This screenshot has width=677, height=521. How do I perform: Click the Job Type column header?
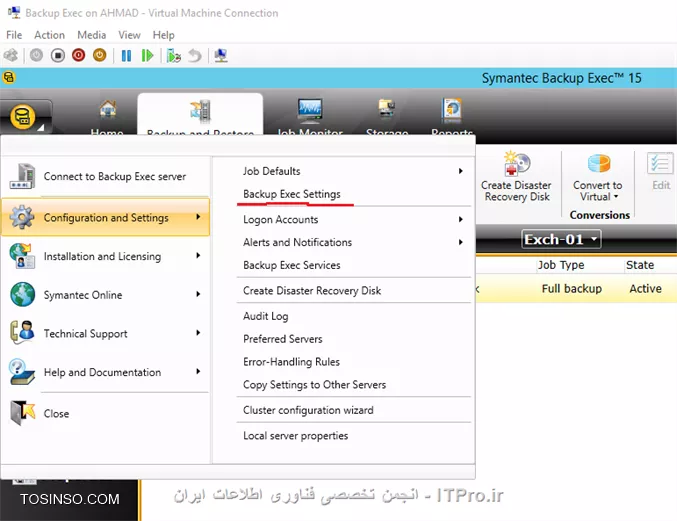(560, 265)
